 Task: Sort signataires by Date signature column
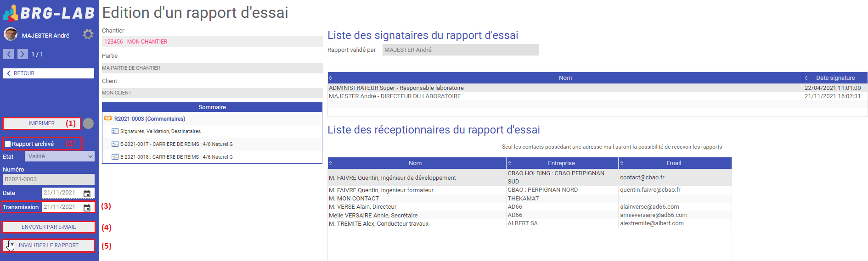[x=806, y=78]
